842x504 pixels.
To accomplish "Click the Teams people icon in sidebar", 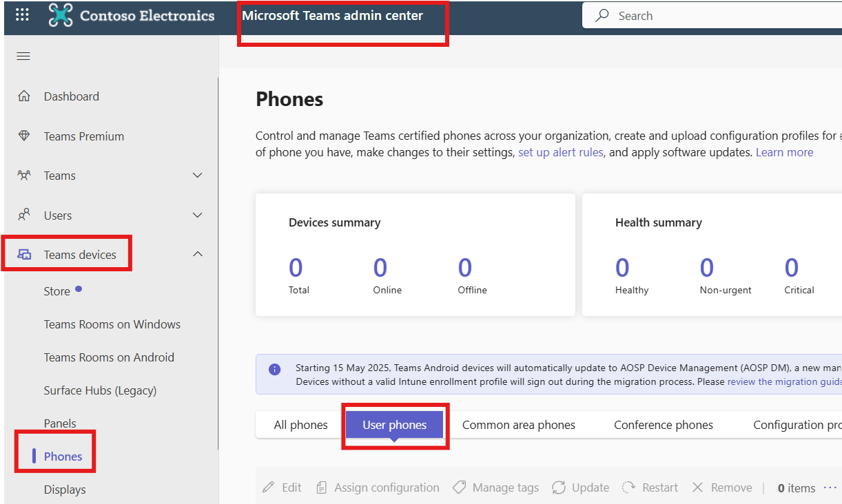I will pyautogui.click(x=24, y=176).
